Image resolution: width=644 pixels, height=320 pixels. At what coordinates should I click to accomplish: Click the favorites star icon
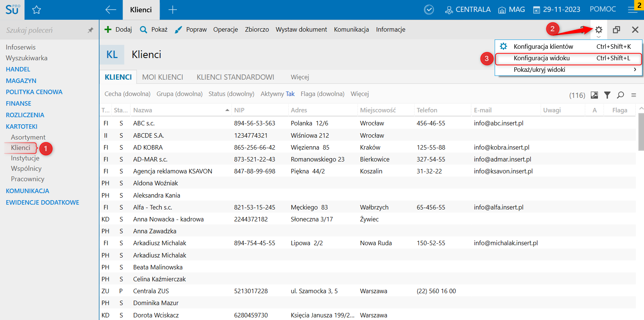(x=36, y=10)
